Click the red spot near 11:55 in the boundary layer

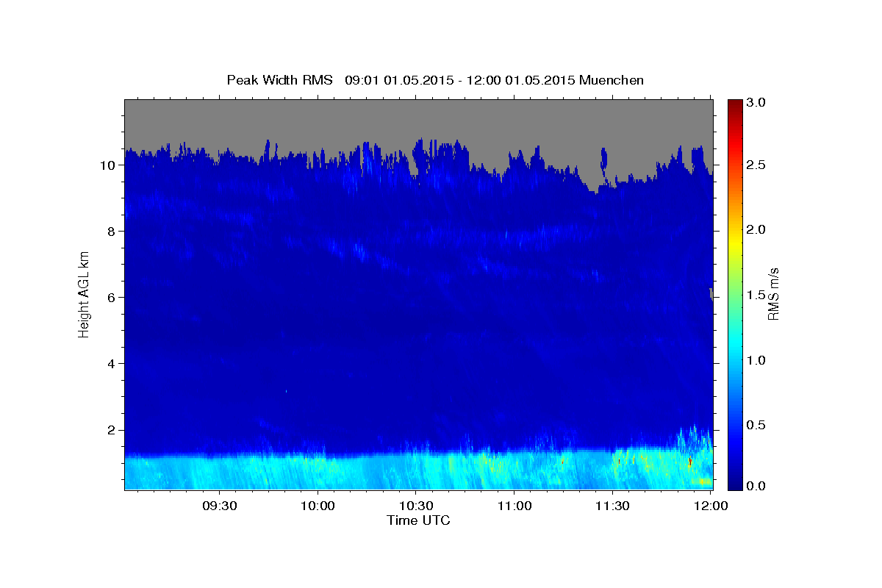pyautogui.click(x=689, y=461)
